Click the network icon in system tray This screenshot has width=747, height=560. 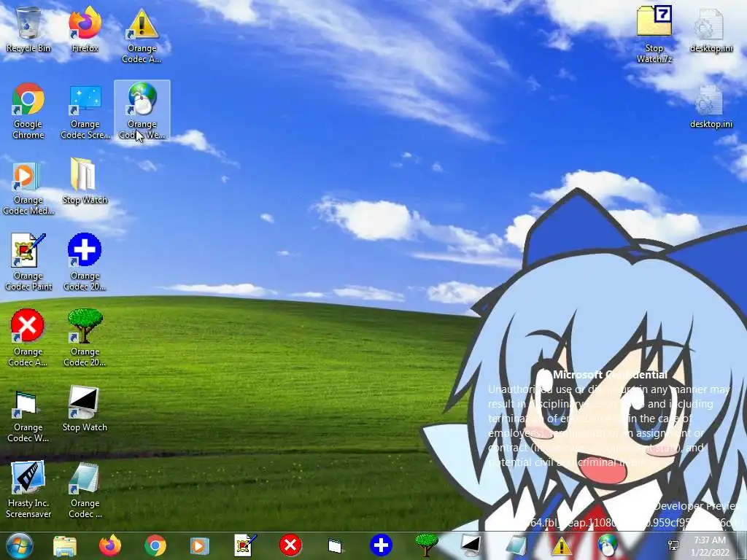(673, 545)
